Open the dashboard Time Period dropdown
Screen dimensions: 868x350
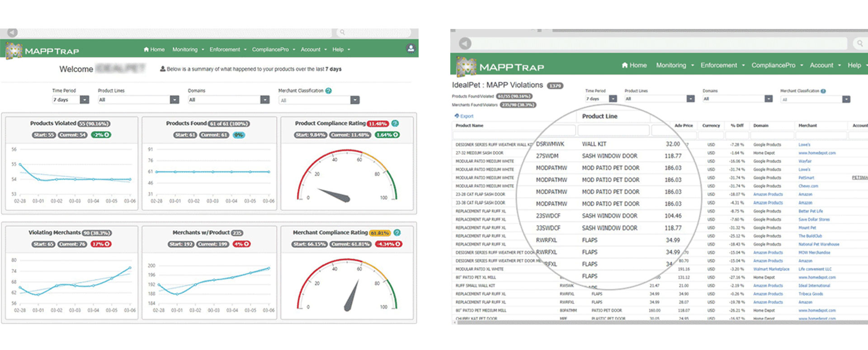71,99
